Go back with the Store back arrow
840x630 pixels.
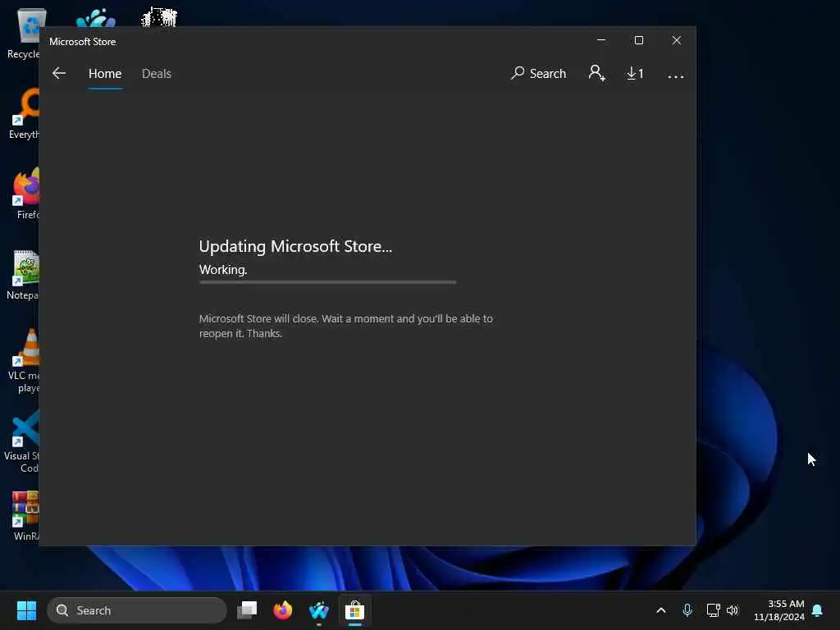coord(59,73)
